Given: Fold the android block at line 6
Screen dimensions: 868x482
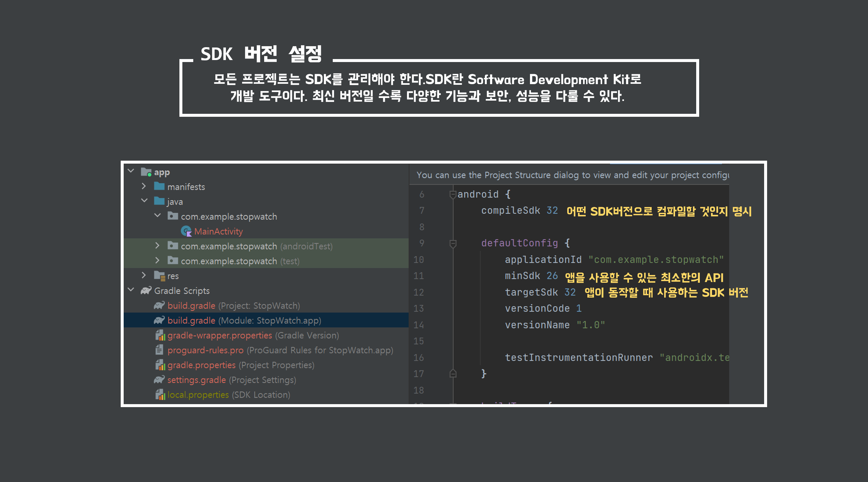Looking at the screenshot, I should [453, 195].
